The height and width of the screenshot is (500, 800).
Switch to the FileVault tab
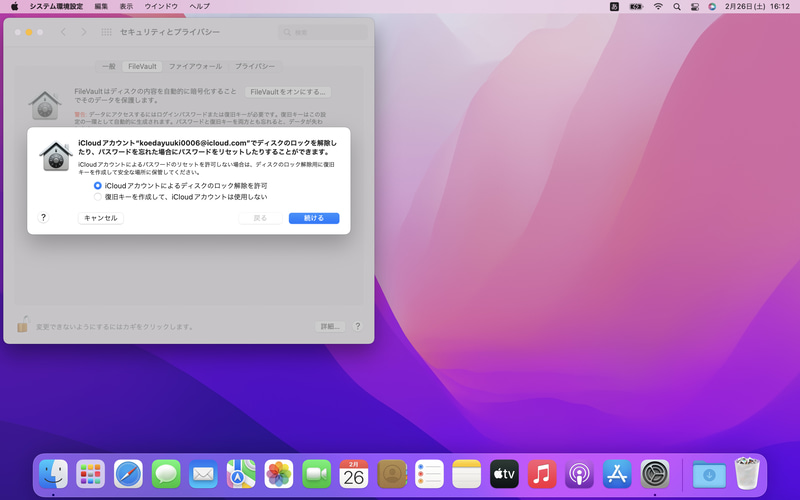(x=142, y=66)
